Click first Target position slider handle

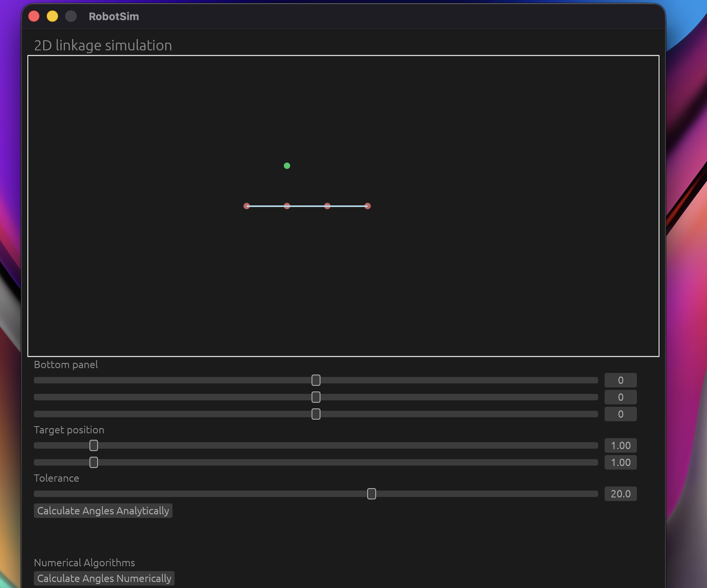click(x=94, y=445)
